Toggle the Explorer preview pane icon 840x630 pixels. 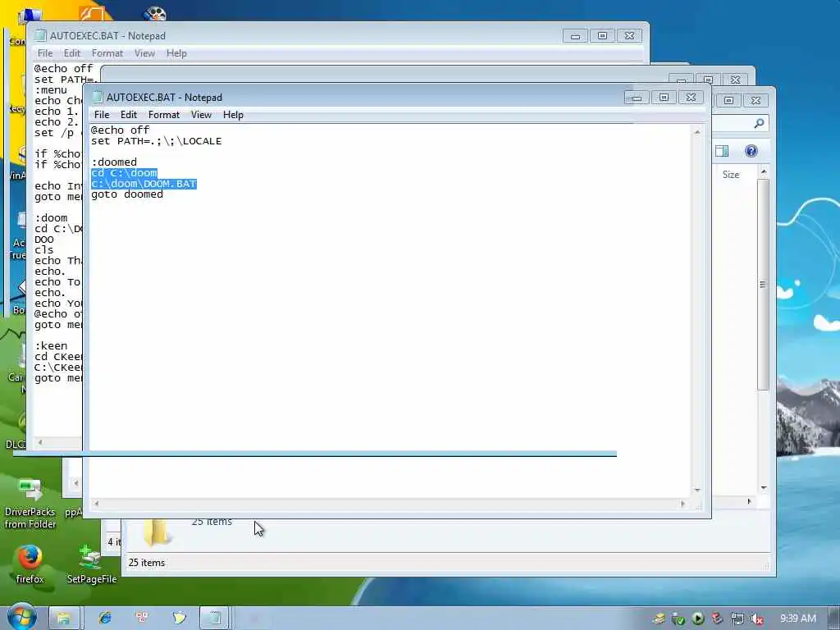[x=722, y=151]
